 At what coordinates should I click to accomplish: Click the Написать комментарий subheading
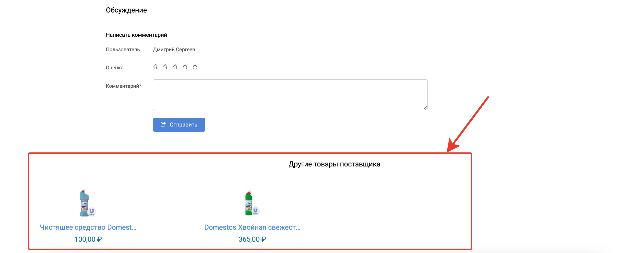click(136, 35)
